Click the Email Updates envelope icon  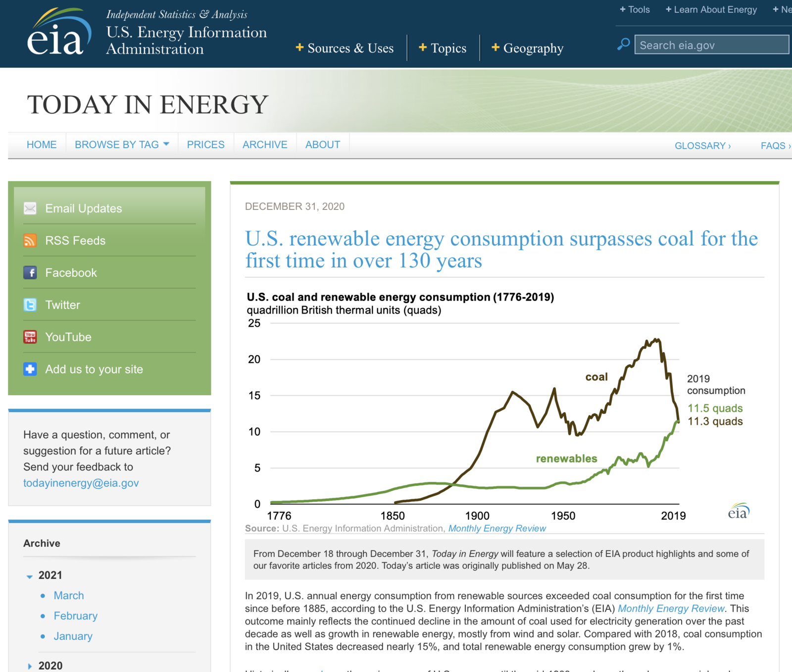click(30, 208)
